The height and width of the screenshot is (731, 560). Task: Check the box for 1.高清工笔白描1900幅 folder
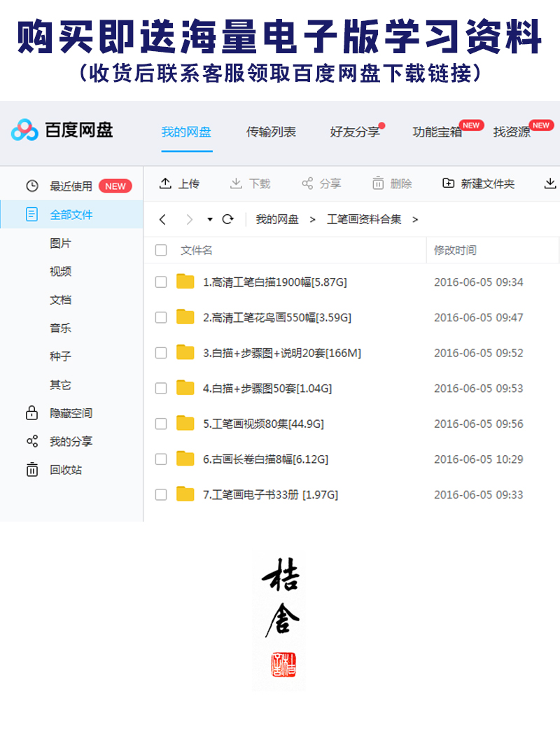pyautogui.click(x=161, y=282)
